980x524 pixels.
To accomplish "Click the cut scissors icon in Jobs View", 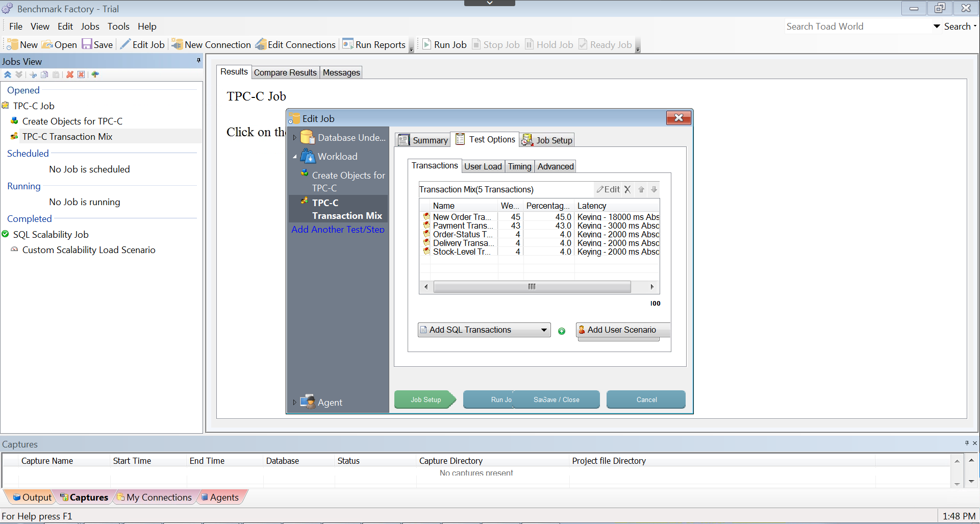I will [33, 74].
